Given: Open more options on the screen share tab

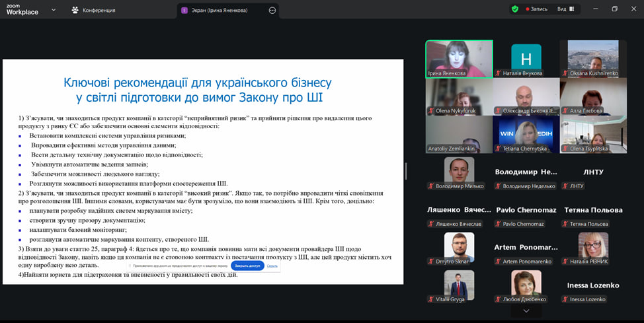Looking at the screenshot, I should [272, 10].
